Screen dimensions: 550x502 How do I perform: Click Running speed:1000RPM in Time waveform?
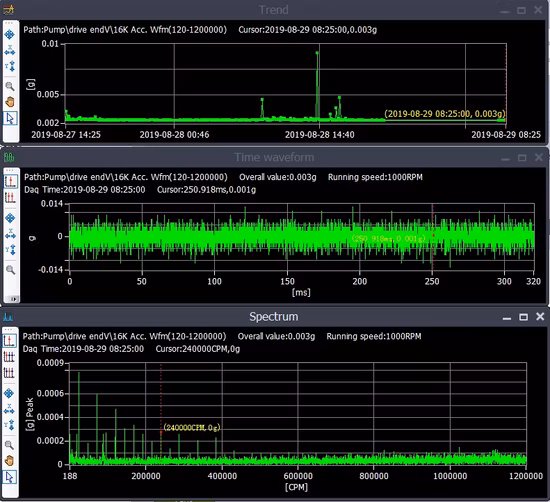375,177
